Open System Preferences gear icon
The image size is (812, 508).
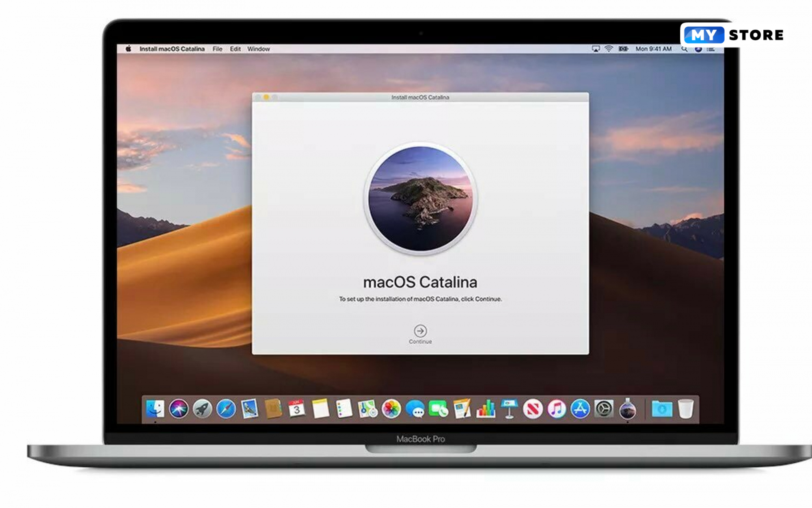click(604, 409)
